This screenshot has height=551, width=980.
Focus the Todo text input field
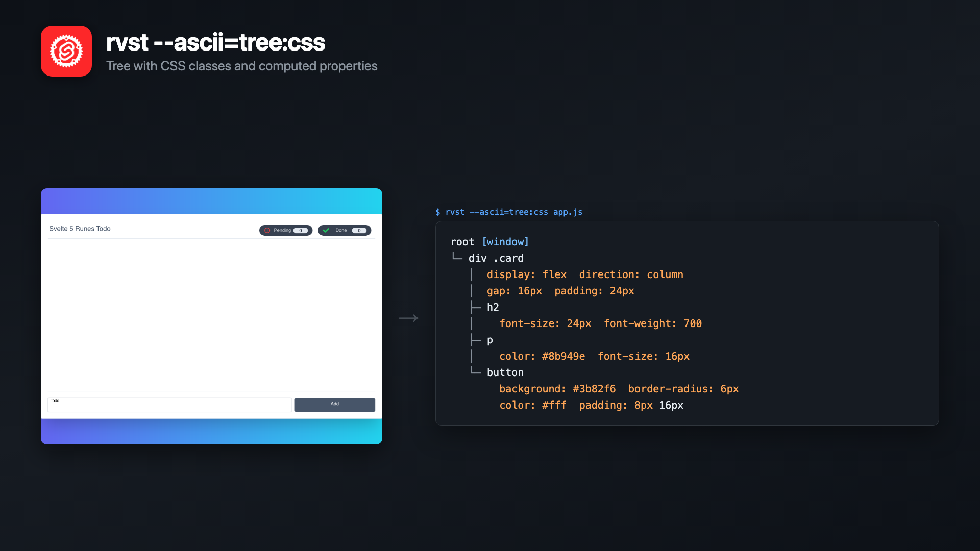click(169, 405)
